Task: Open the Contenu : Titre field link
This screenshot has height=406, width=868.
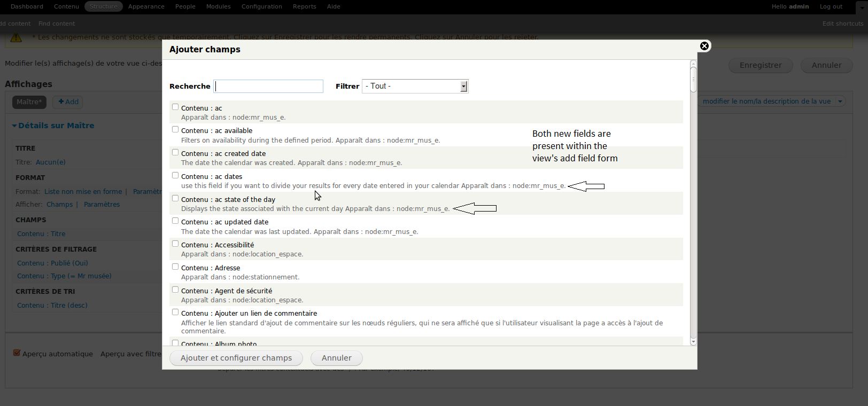Action: coord(41,234)
